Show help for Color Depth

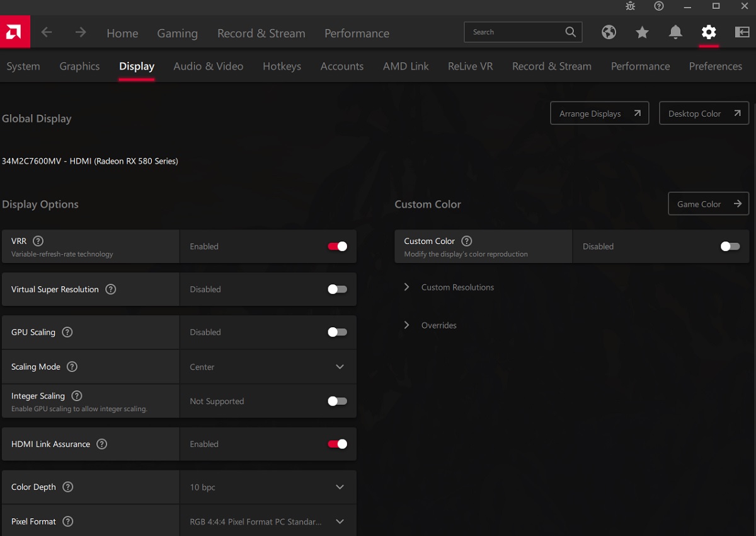pyautogui.click(x=68, y=487)
